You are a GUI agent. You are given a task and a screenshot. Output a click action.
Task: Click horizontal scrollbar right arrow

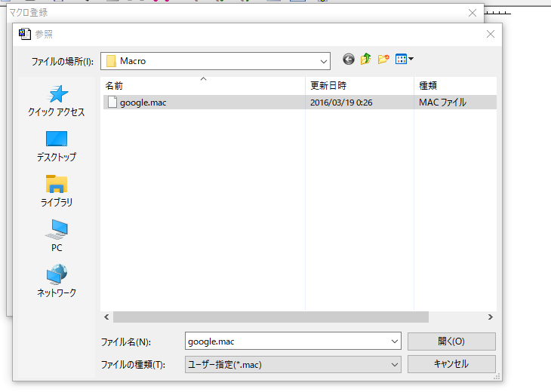(491, 317)
